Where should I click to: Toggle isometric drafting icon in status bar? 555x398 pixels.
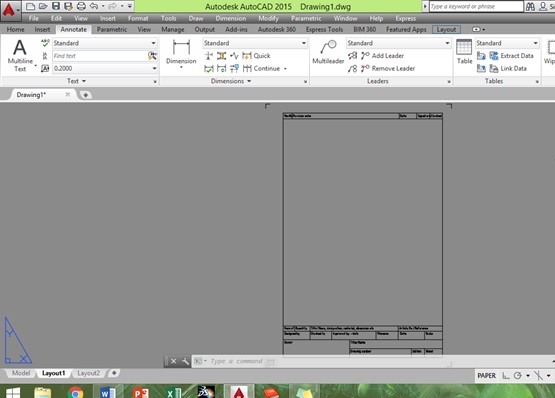(x=538, y=376)
